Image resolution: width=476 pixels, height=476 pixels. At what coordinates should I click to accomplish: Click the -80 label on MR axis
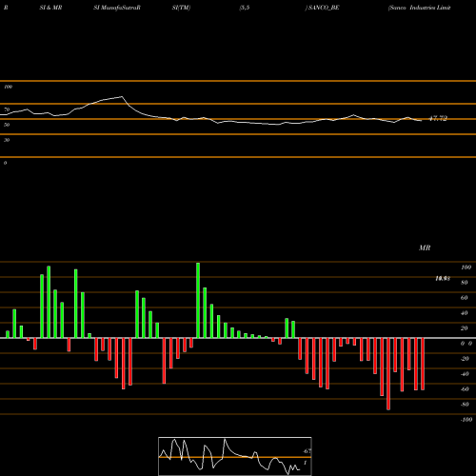pos(465,405)
